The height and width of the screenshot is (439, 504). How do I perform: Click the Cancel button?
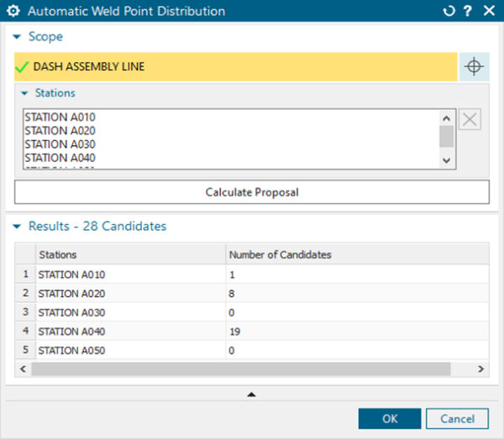coord(456,418)
